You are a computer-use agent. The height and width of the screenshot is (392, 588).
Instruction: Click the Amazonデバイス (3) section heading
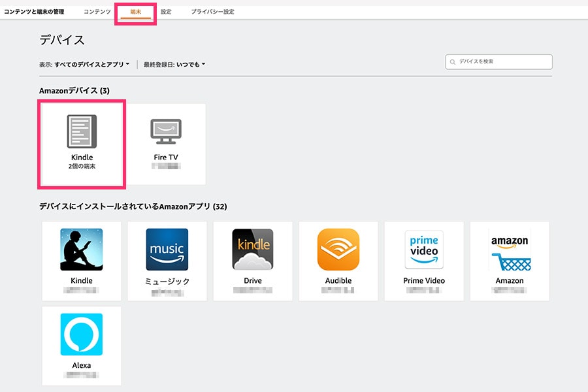(x=74, y=91)
